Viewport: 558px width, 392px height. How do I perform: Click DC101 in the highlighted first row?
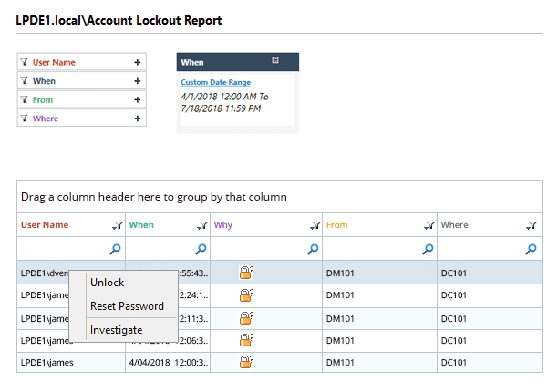(454, 273)
